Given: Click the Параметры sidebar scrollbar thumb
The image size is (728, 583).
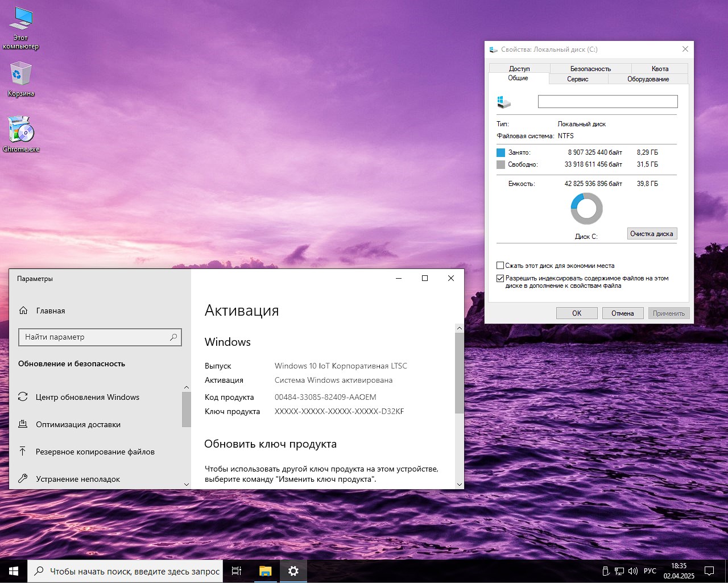Looking at the screenshot, I should tap(187, 409).
